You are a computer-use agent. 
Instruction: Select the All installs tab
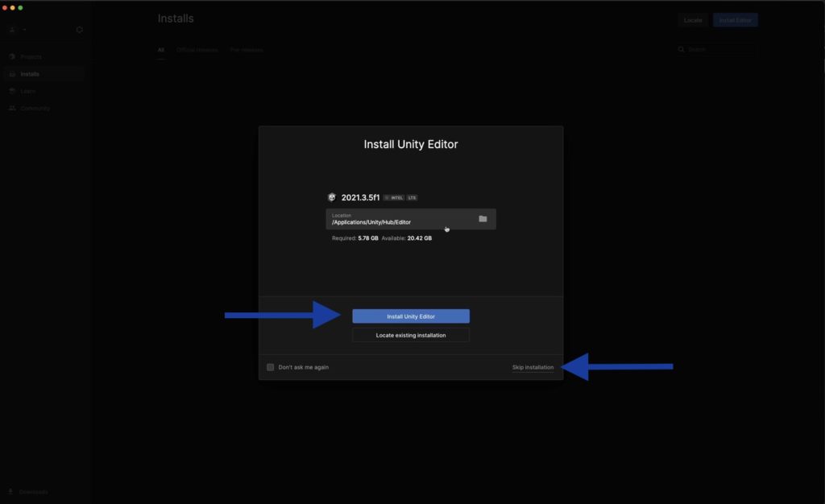[x=160, y=50]
